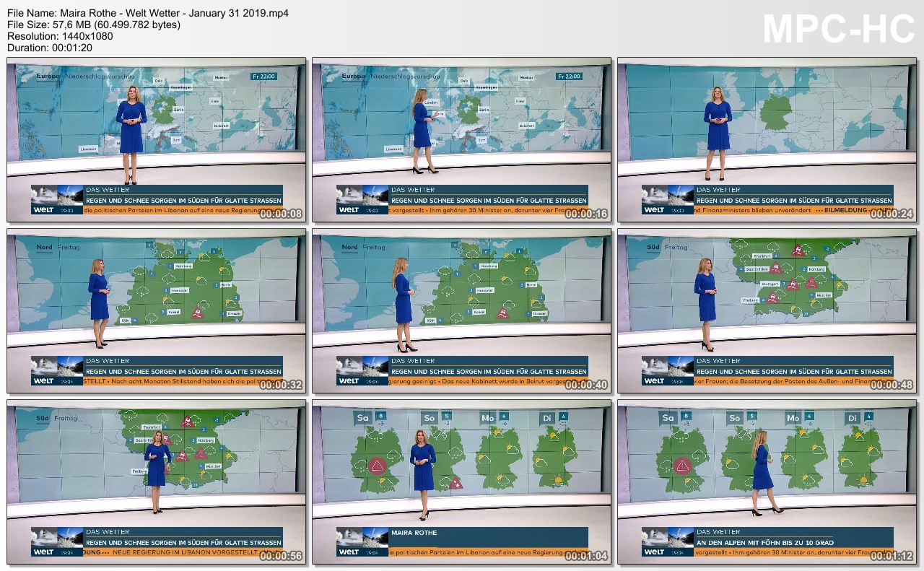The height and width of the screenshot is (571, 924).
Task: Click the Nord Freitag label in 00:00:32 frame
Action: (x=58, y=247)
